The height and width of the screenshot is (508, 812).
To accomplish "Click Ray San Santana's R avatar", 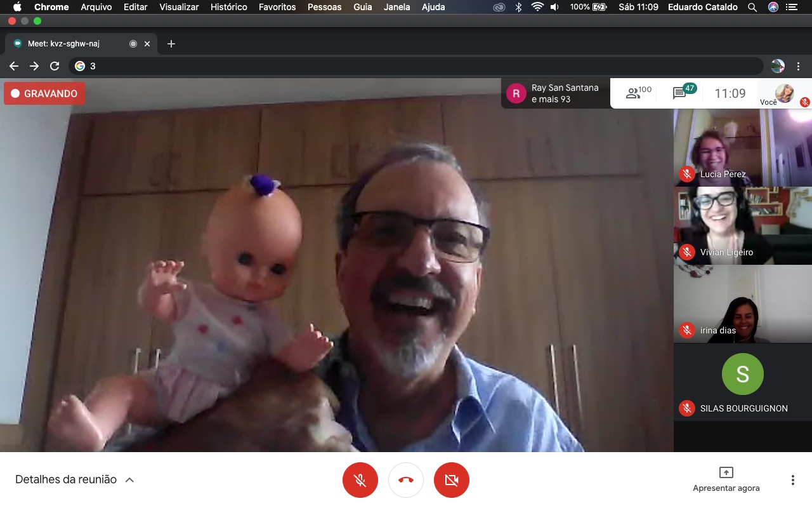I will (516, 94).
